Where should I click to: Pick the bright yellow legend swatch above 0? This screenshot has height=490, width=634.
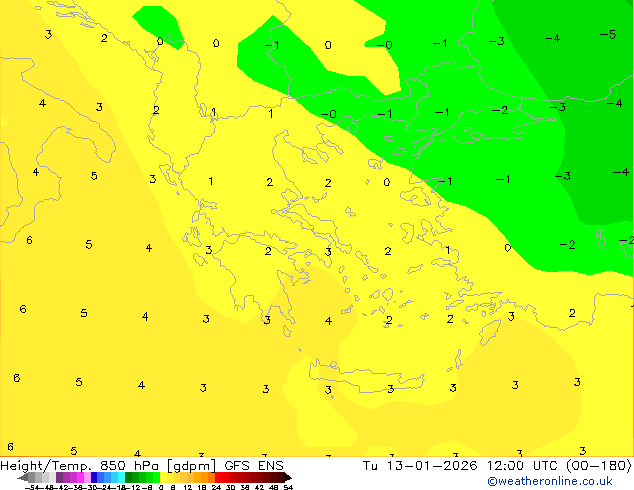[164, 477]
